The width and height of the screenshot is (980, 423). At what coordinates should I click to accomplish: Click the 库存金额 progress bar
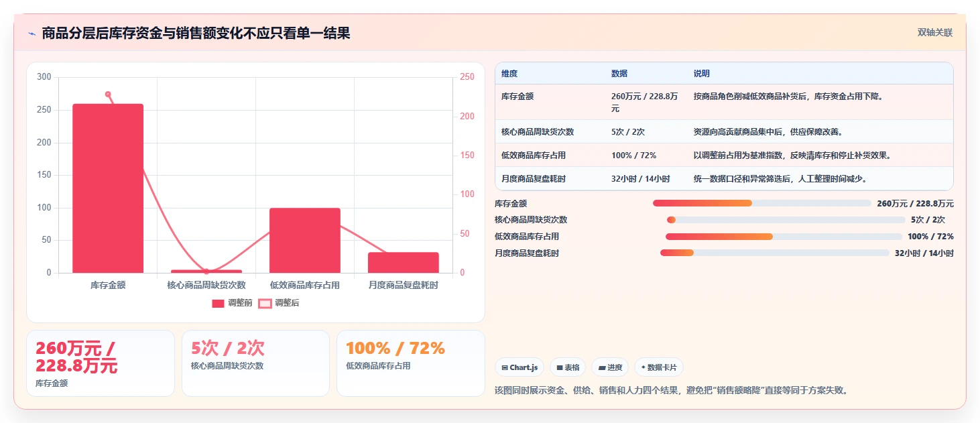point(762,203)
